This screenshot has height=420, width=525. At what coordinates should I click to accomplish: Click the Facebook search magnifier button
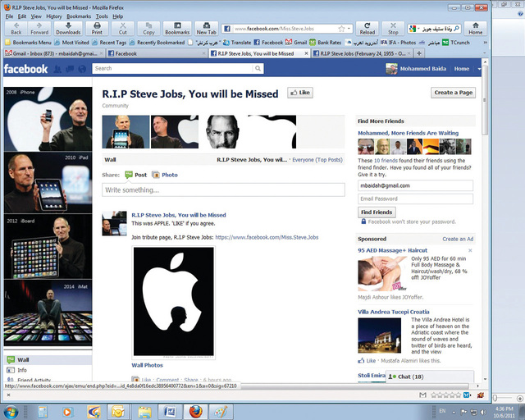pyautogui.click(x=258, y=68)
